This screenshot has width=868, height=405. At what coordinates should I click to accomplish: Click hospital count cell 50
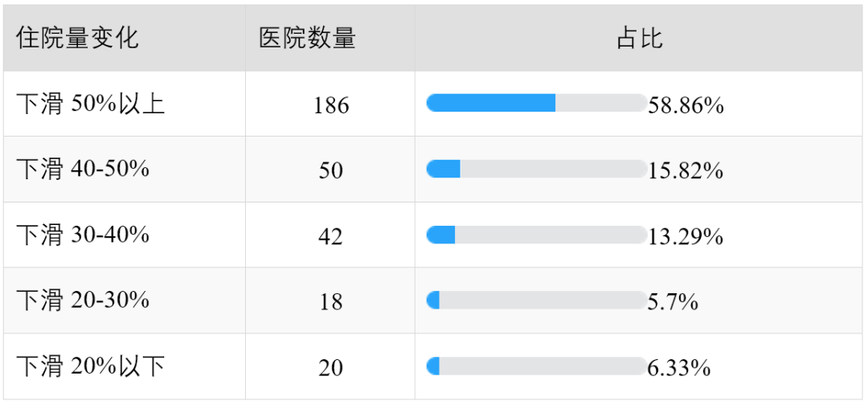point(331,171)
